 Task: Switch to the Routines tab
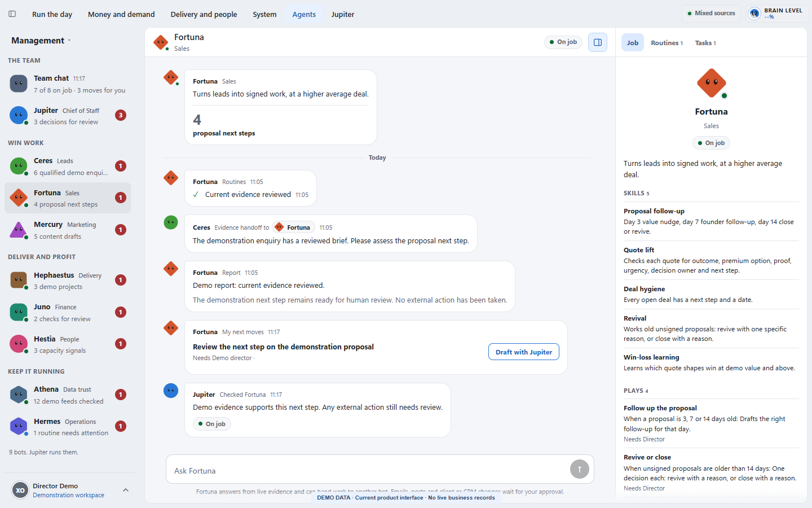(667, 43)
